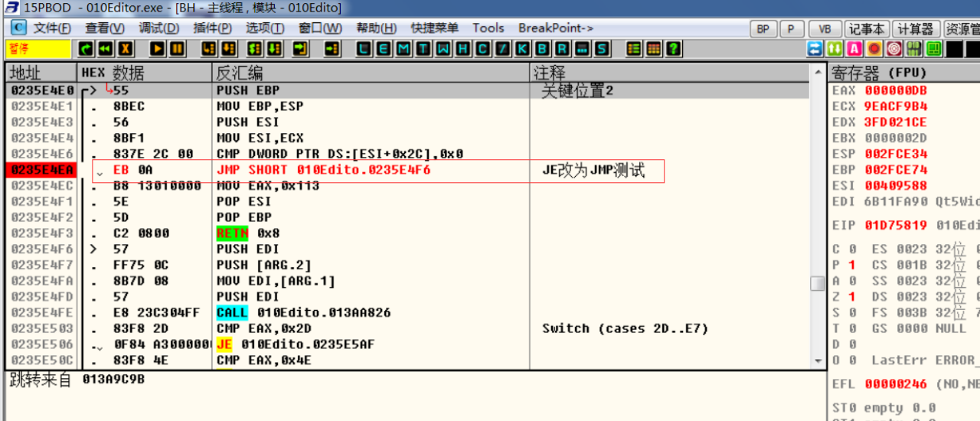
Task: Click the 记事本 button
Action: point(867,29)
